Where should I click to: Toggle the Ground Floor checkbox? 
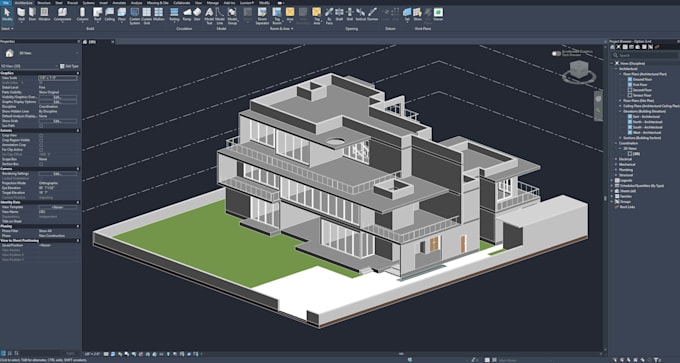pyautogui.click(x=630, y=79)
